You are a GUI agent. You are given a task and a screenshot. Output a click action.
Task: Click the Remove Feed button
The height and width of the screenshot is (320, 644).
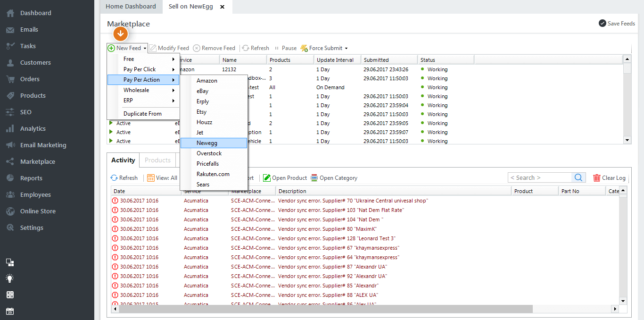pos(214,48)
